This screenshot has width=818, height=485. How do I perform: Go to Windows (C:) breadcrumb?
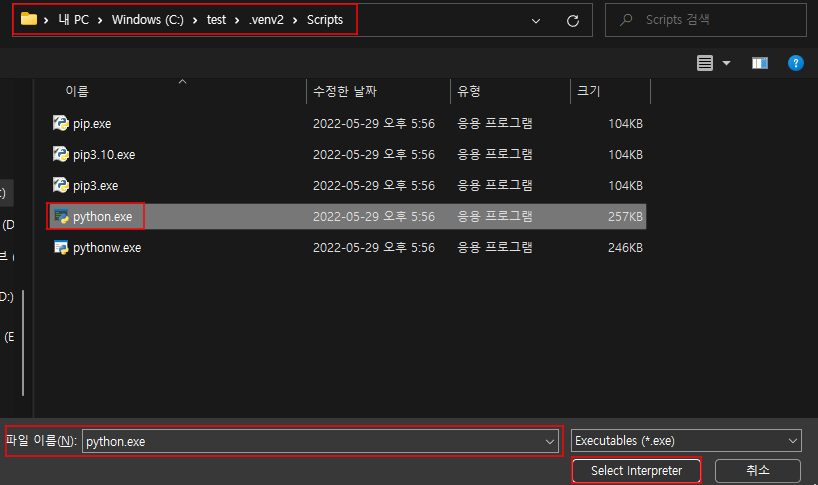pyautogui.click(x=148, y=20)
